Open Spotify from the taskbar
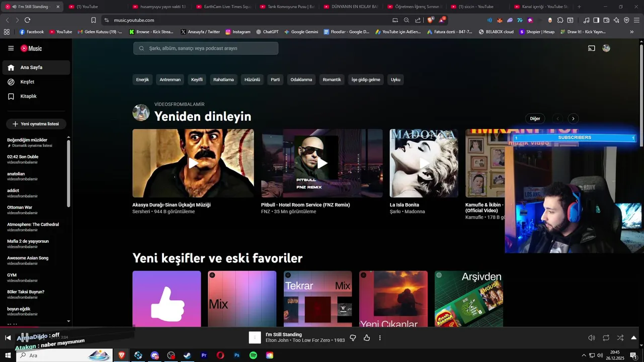The height and width of the screenshot is (362, 644). click(253, 355)
